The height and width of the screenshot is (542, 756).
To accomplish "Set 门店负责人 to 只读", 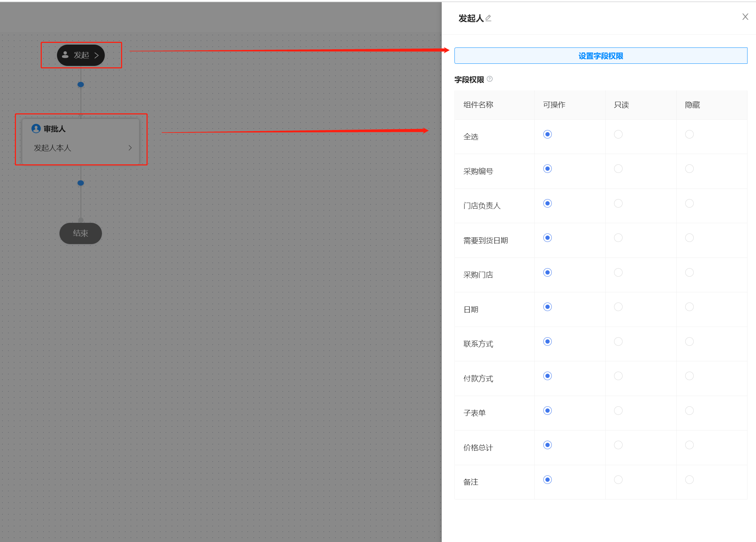I will 618,203.
